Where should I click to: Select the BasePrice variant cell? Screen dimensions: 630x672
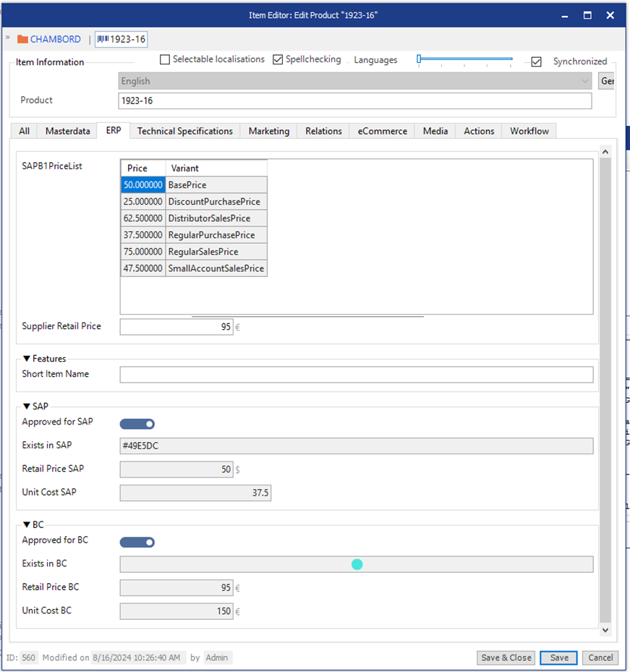pos(216,184)
